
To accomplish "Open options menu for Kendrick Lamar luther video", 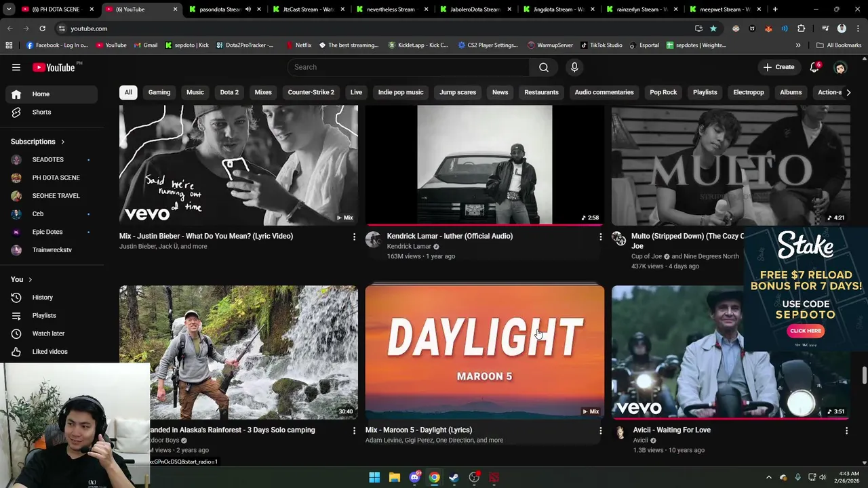I will pos(600,237).
